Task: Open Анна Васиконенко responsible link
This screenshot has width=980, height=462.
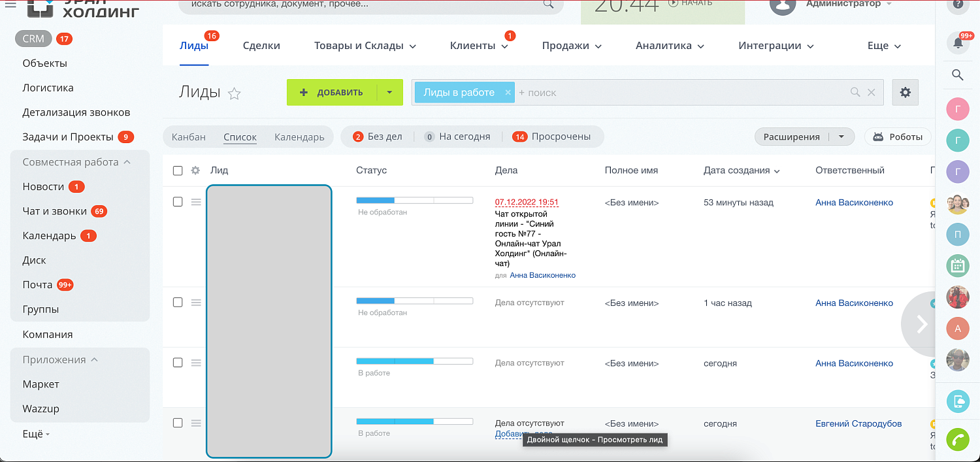Action: tap(853, 202)
